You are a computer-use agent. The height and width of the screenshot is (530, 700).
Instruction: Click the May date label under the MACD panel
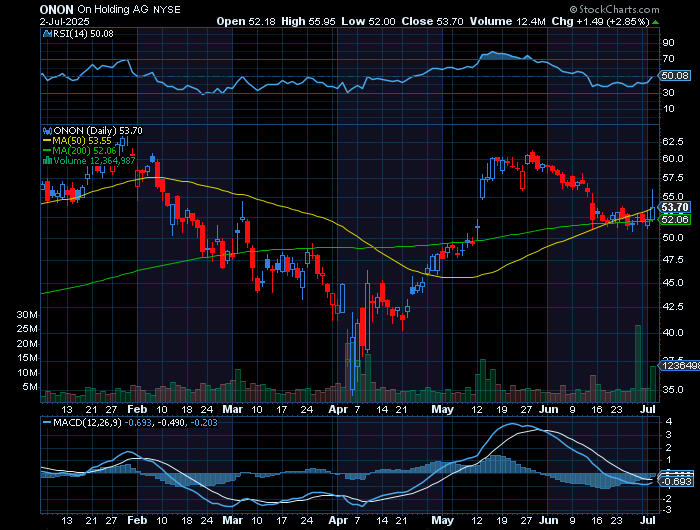pyautogui.click(x=442, y=521)
